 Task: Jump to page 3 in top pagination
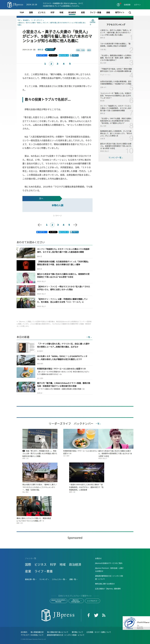tap(57, 64)
